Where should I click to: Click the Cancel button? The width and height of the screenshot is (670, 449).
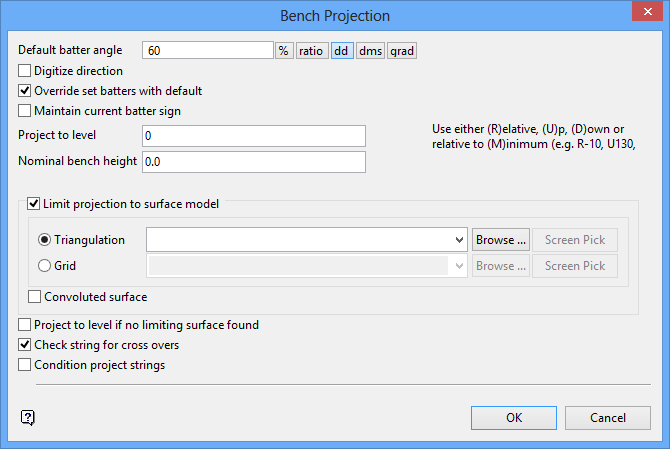pyautogui.click(x=608, y=417)
